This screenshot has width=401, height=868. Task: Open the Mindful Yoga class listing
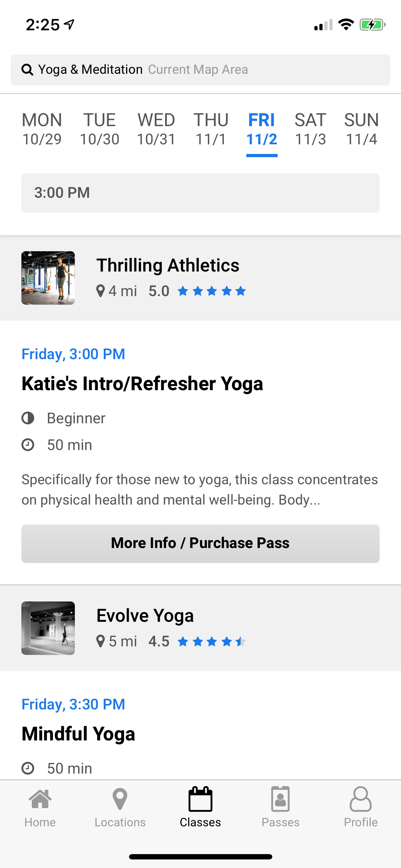(x=78, y=734)
